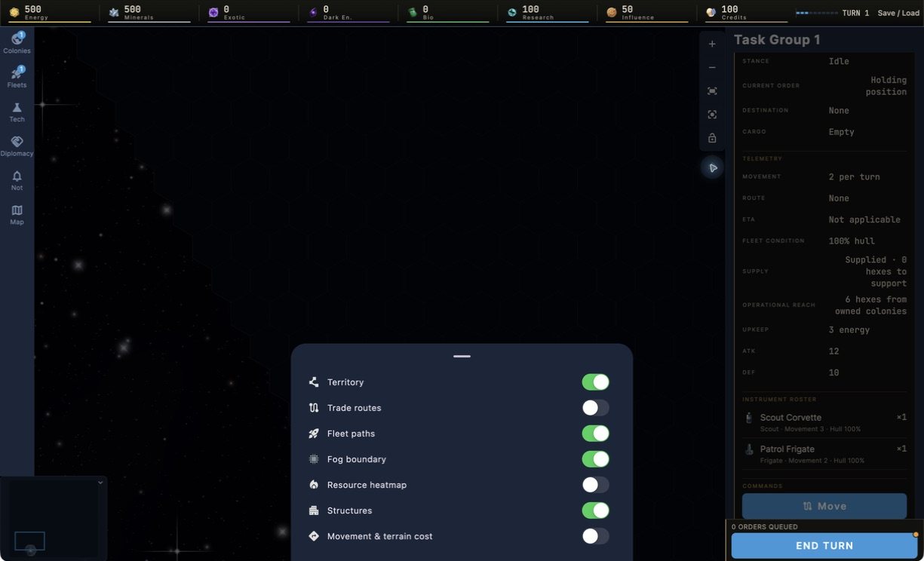Click the Fleet paths rocket icon
This screenshot has height=561, width=924.
coord(314,434)
